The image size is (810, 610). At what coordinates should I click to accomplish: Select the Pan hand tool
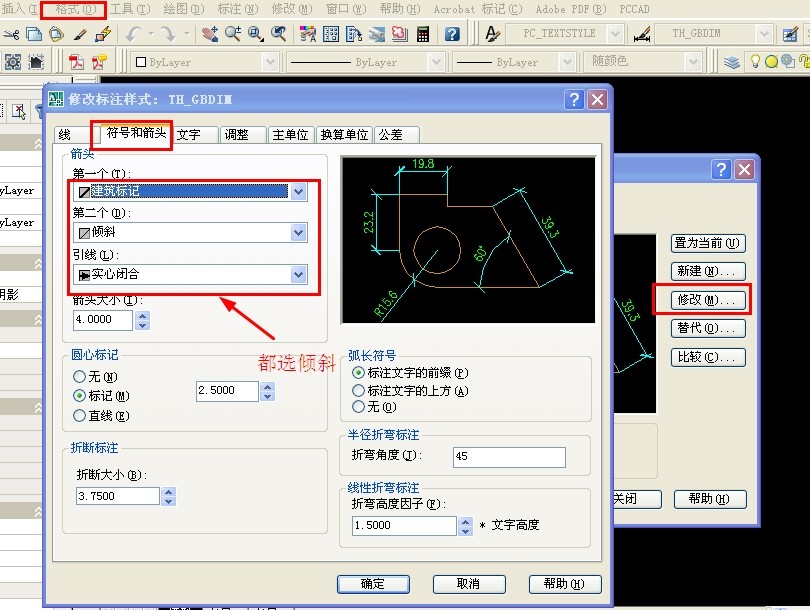tap(210, 34)
